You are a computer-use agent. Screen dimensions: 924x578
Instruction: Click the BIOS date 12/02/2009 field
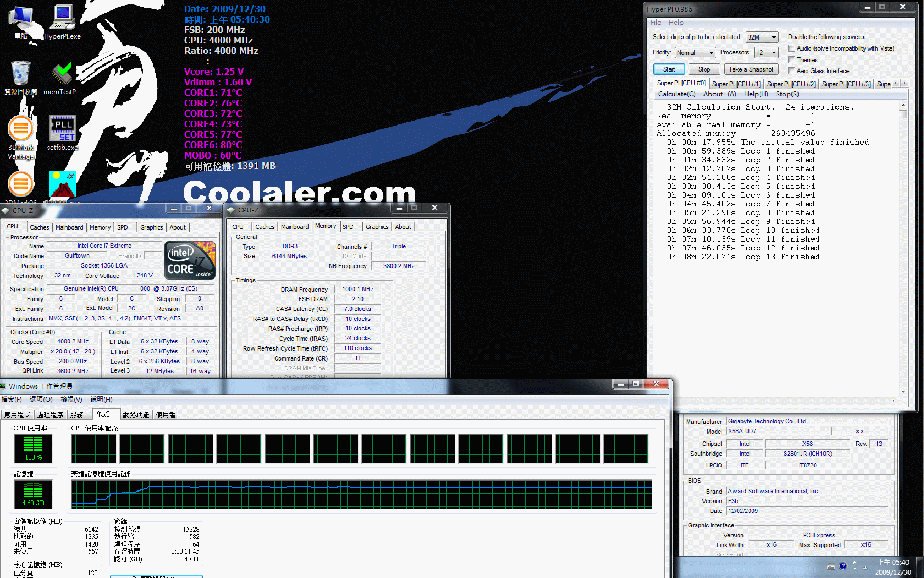point(807,511)
